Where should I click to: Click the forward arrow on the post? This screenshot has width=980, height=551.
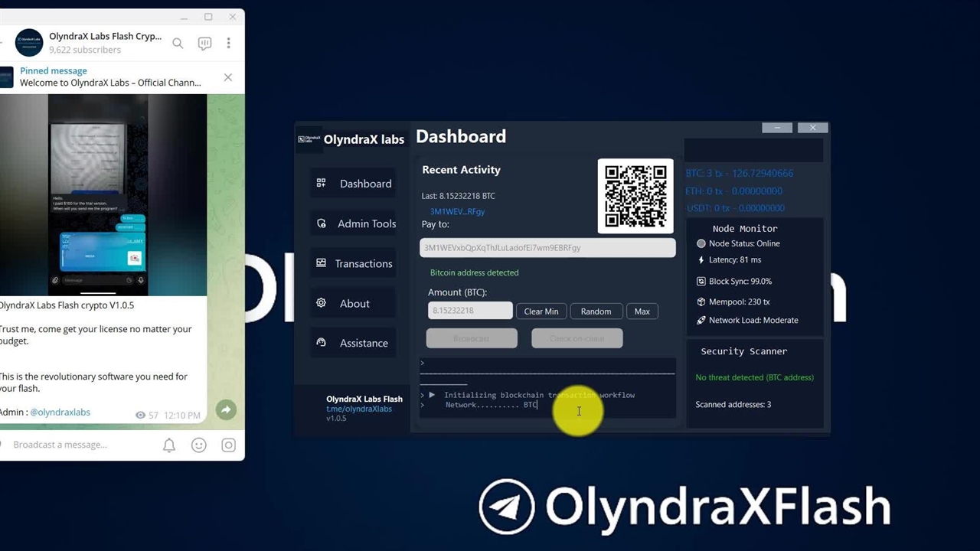(225, 410)
